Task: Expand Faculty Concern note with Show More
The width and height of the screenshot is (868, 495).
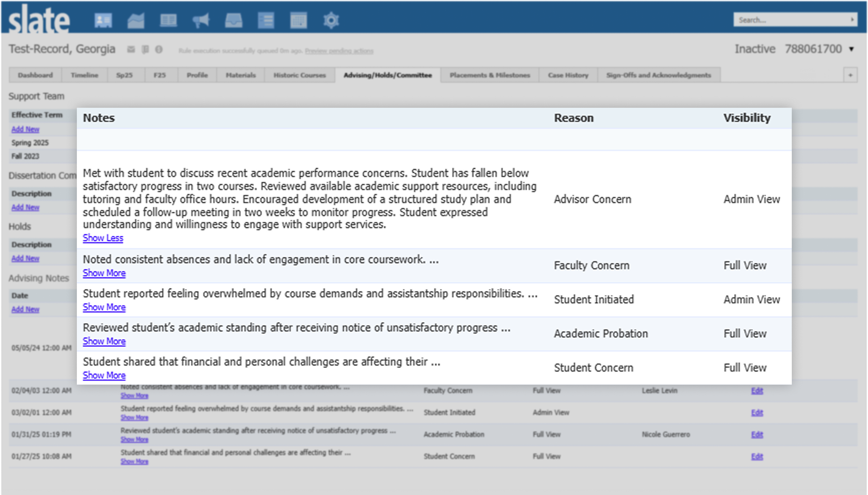Action: click(104, 273)
